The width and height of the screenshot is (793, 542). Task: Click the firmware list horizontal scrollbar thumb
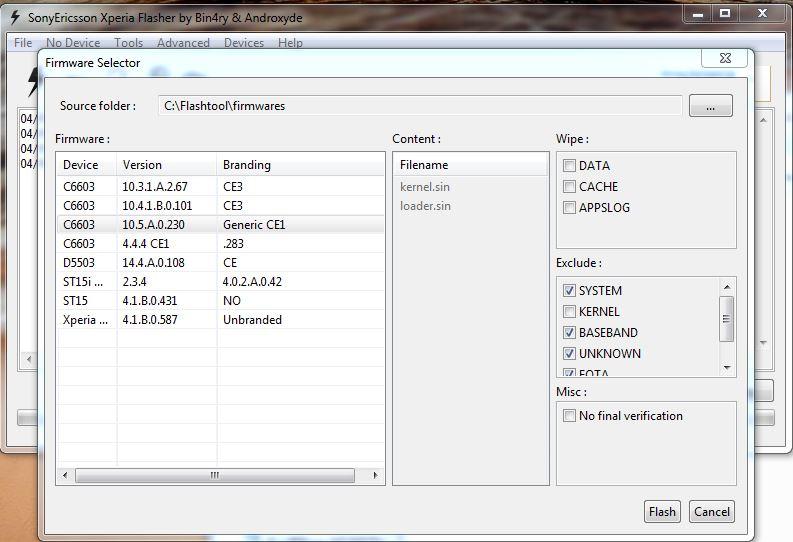tap(215, 475)
